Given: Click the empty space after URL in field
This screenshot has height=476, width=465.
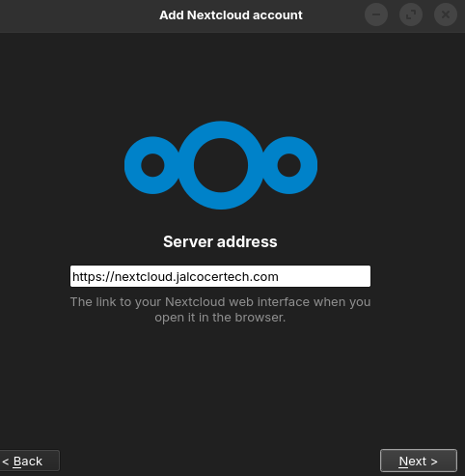Looking at the screenshot, I should click(x=324, y=276).
